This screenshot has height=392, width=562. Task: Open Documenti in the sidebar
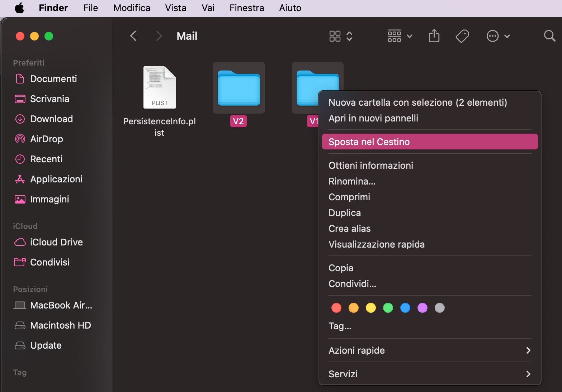(x=53, y=79)
